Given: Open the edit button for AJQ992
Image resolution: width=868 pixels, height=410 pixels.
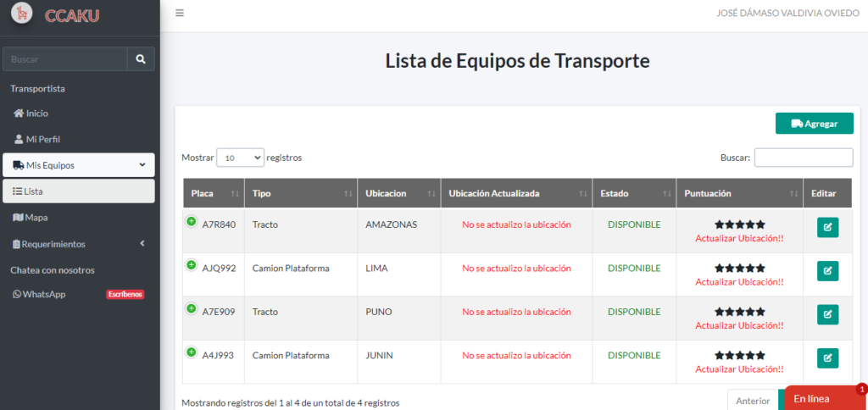Looking at the screenshot, I should pos(827,271).
